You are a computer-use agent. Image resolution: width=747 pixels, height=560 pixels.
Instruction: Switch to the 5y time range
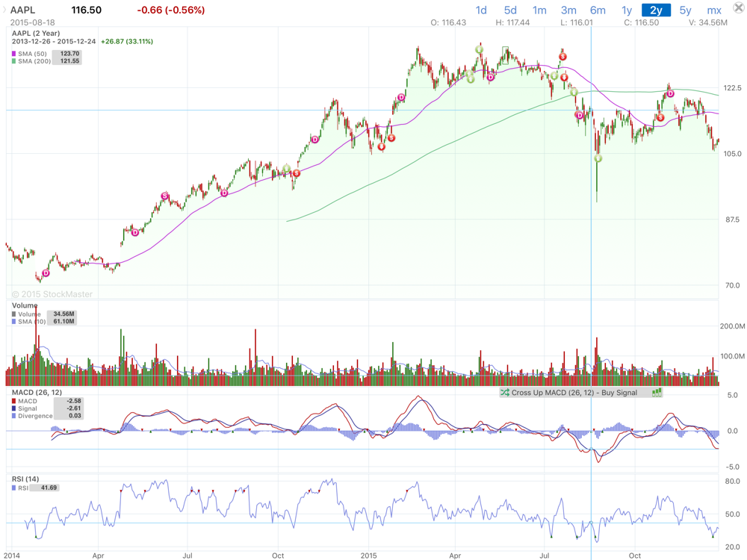[x=685, y=10]
